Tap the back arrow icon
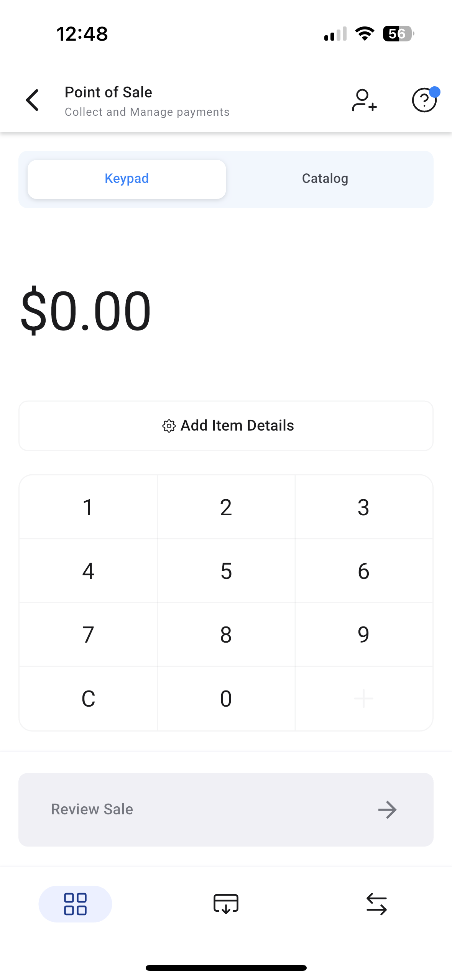The width and height of the screenshot is (452, 980). pos(33,100)
